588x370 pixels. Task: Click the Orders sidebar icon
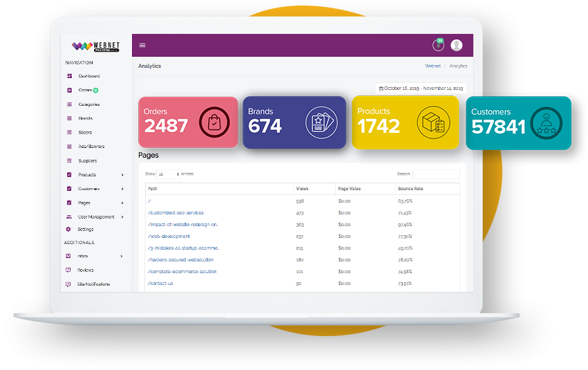69,90
